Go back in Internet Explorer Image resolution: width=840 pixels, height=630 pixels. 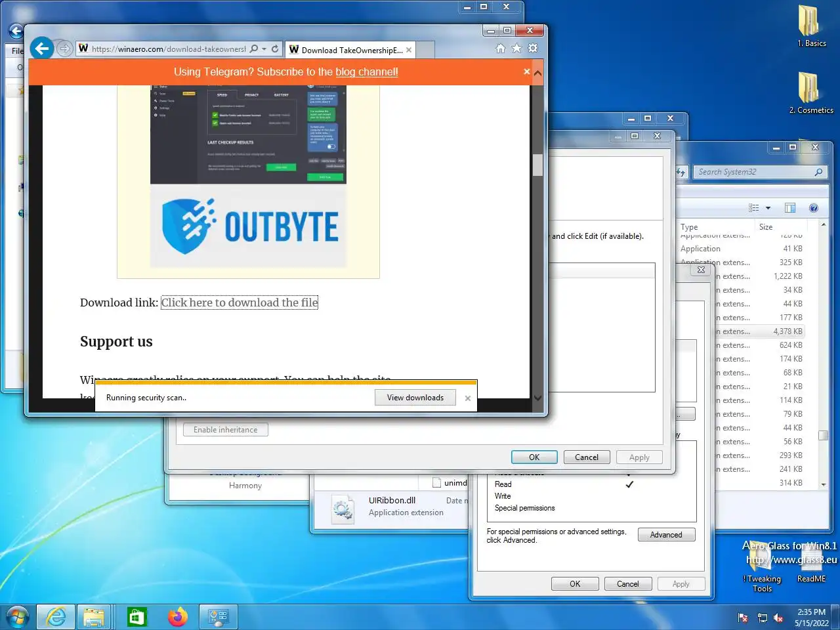(42, 48)
